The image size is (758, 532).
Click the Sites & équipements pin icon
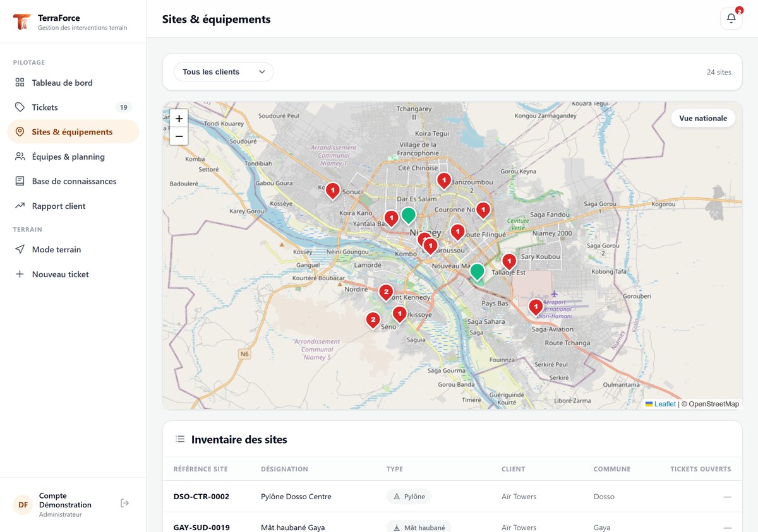click(20, 132)
